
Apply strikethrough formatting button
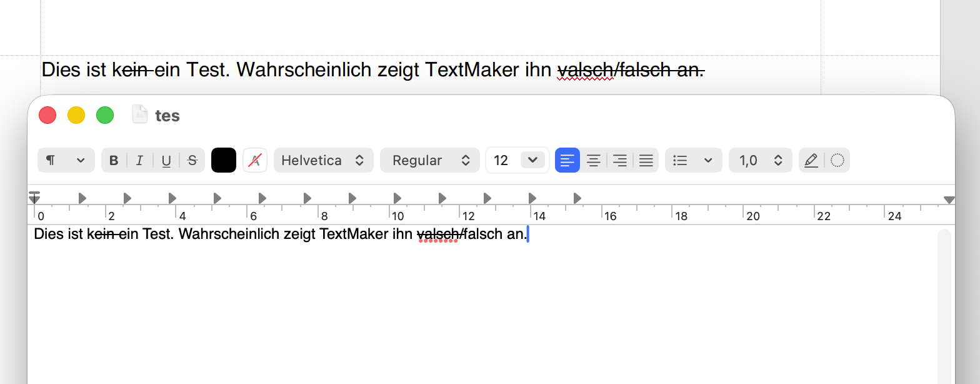point(192,161)
